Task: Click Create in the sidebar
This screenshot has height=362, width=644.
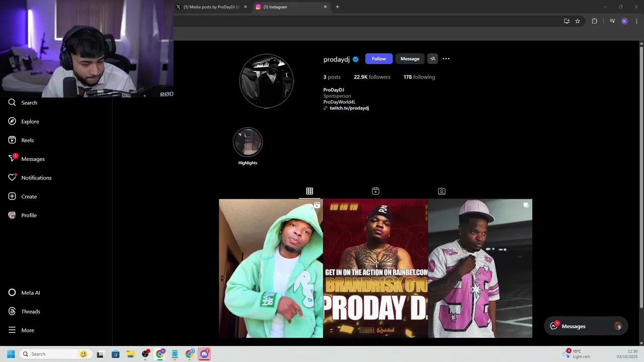Action: pyautogui.click(x=23, y=197)
